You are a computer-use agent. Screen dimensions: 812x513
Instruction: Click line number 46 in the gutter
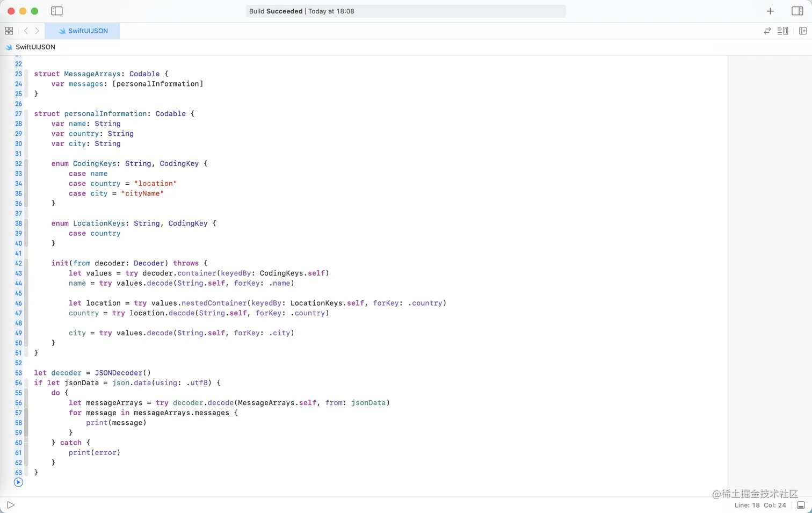click(18, 304)
